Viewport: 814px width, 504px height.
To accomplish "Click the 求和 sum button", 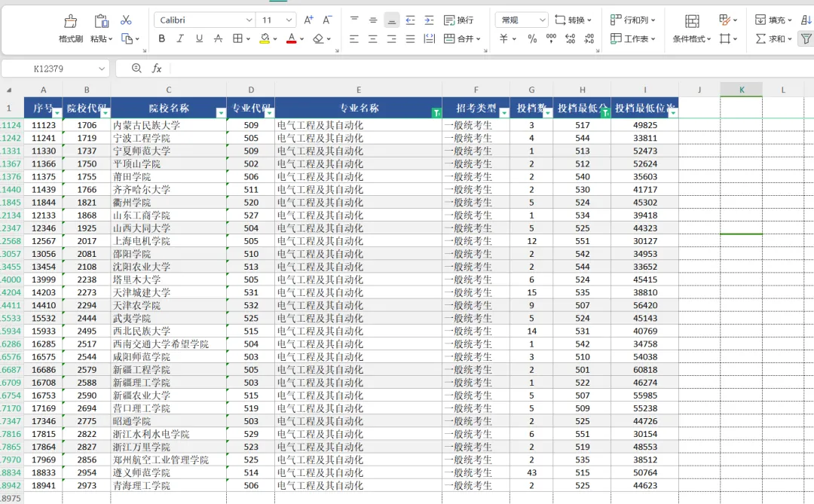I will (773, 38).
